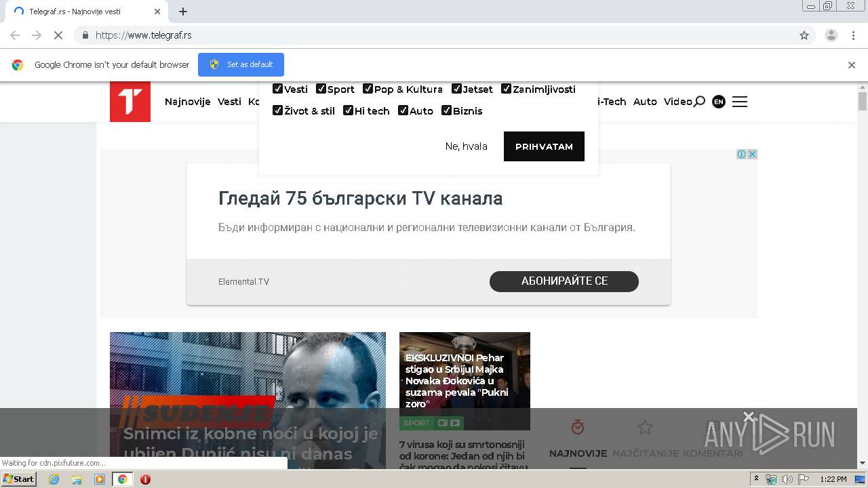Uncheck the Biznis checkbox
Screen dimensions: 868x488
[446, 110]
